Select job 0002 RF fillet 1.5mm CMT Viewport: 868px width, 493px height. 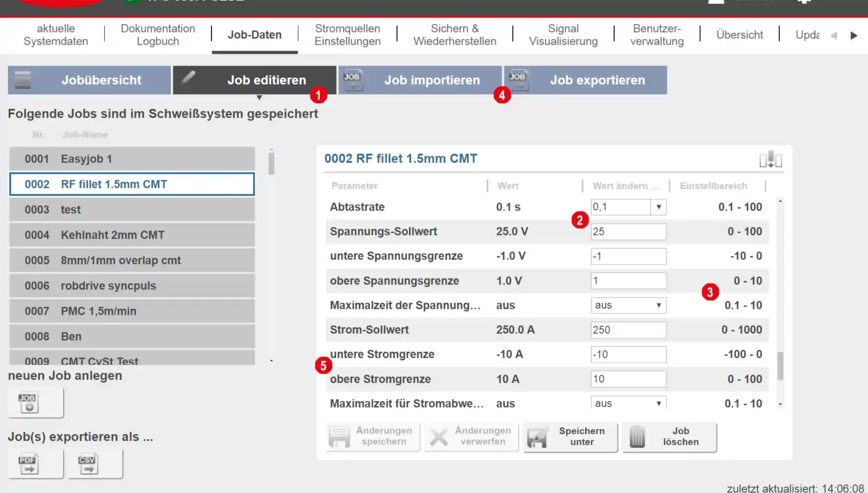click(x=132, y=184)
